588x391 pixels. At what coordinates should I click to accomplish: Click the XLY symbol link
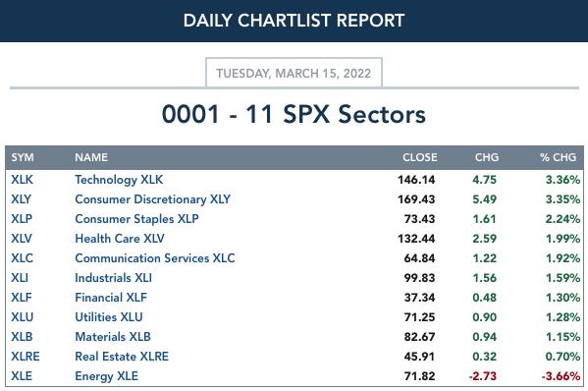pos(21,199)
